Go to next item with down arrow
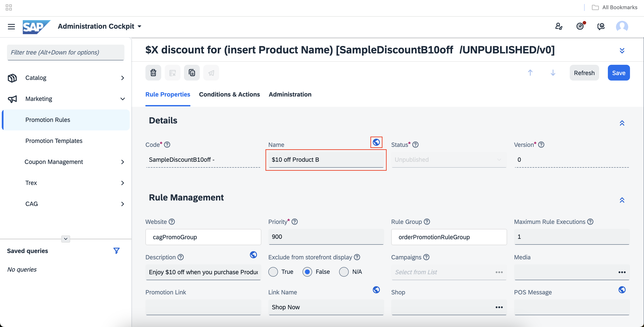The height and width of the screenshot is (327, 644). 553,73
